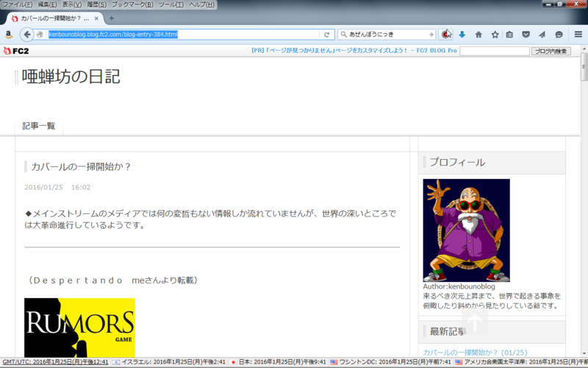
Task: Click the RUMORS GAME image
Action: point(79,328)
